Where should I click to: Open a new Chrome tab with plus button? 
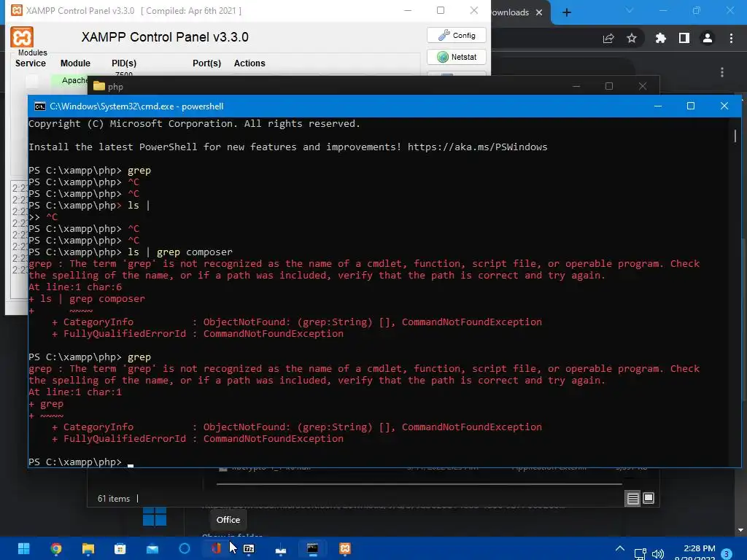[x=566, y=12]
